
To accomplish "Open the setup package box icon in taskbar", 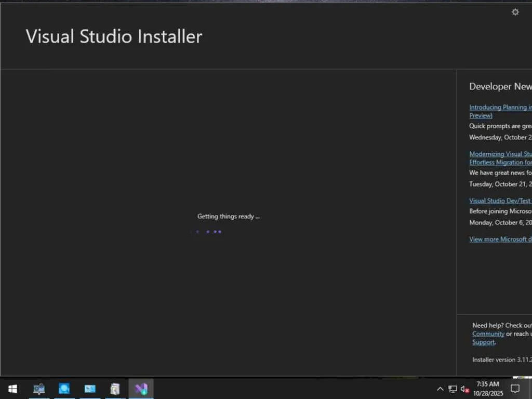I will pyautogui.click(x=115, y=389).
